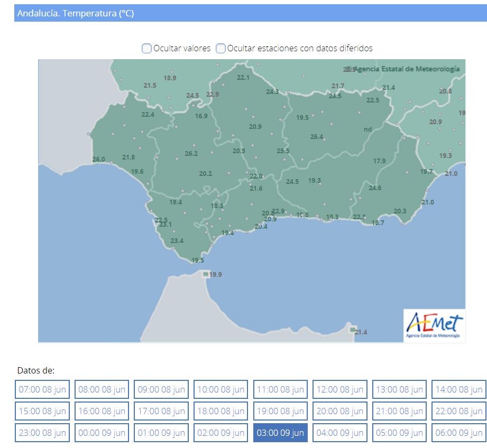Click the 00:00 09 jun button
The image size is (487, 448).
(102, 433)
